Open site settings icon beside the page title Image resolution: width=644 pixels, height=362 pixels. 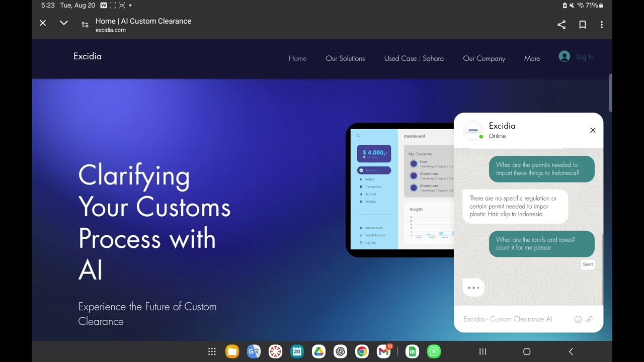pos(85,24)
